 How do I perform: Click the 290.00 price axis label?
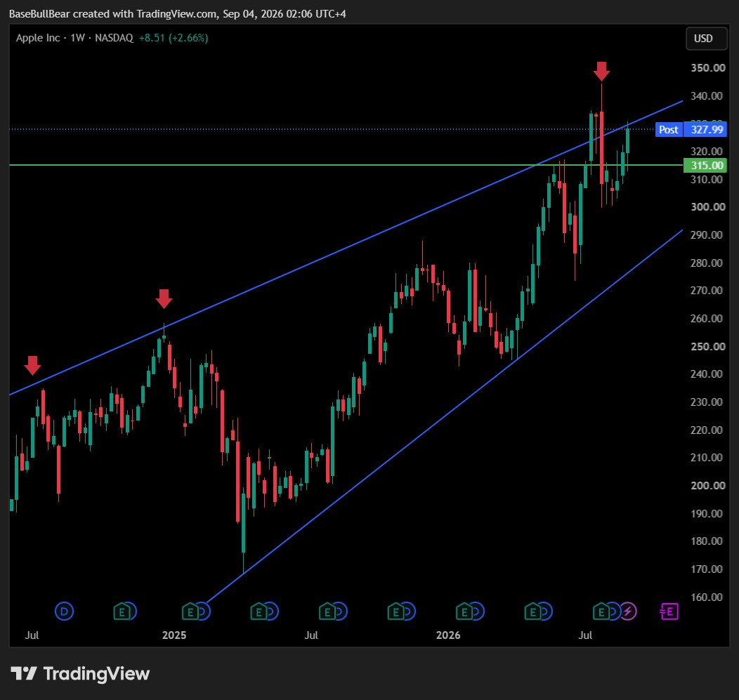[x=707, y=235]
